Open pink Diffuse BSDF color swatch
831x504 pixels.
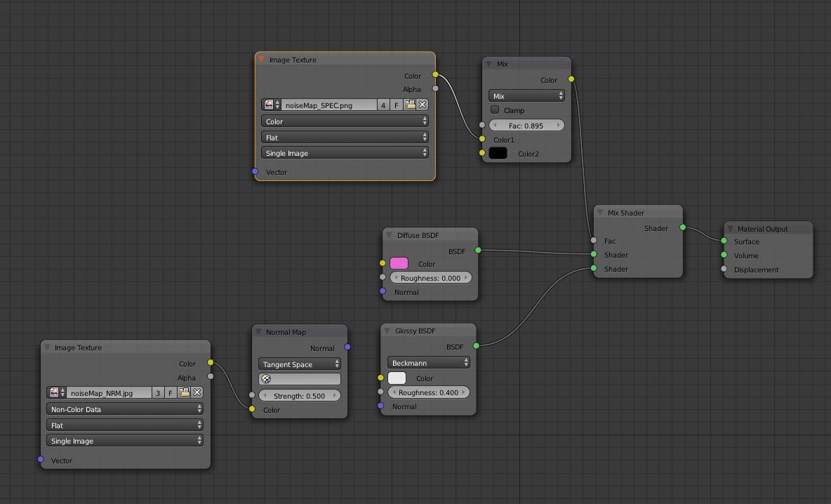pos(399,263)
